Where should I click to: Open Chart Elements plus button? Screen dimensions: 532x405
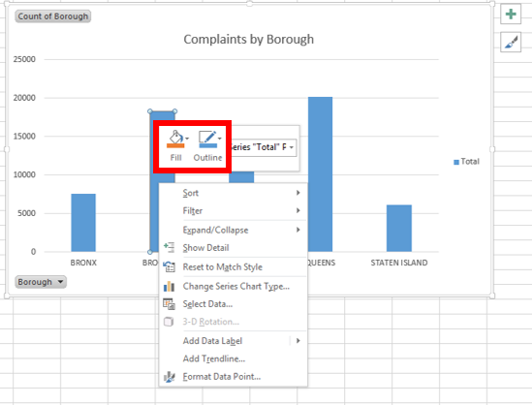[511, 15]
